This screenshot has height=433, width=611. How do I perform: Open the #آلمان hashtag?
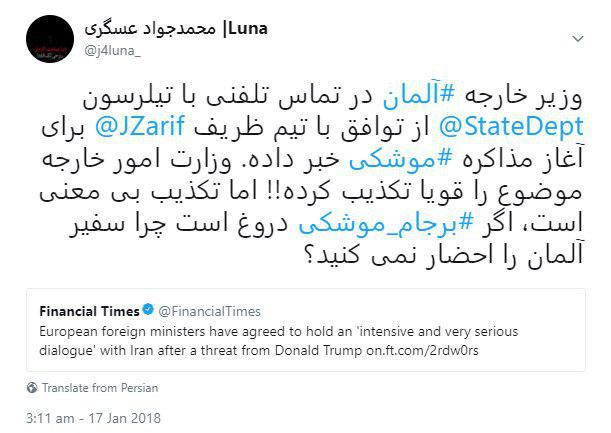[x=419, y=95]
